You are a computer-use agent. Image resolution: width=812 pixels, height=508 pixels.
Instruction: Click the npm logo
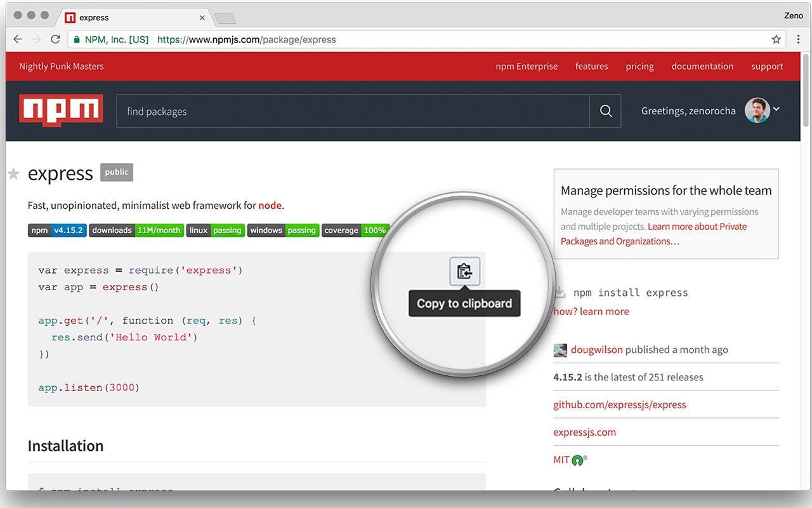click(x=61, y=110)
